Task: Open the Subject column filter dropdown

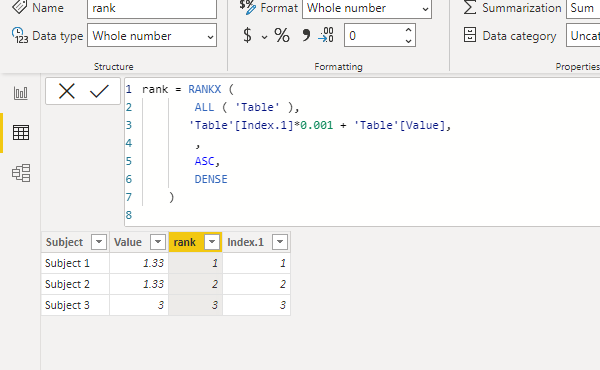Action: (99, 242)
